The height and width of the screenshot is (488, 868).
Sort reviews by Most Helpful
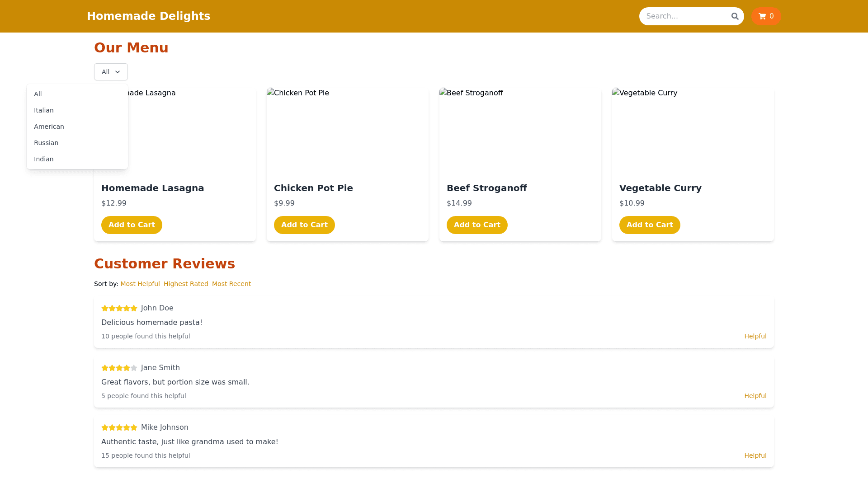[140, 284]
